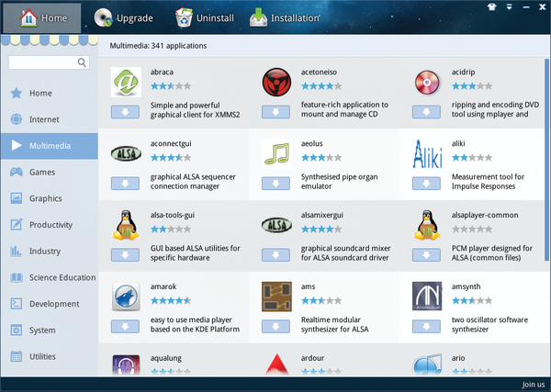Click the ardour app name
551x392 pixels.
point(312,358)
